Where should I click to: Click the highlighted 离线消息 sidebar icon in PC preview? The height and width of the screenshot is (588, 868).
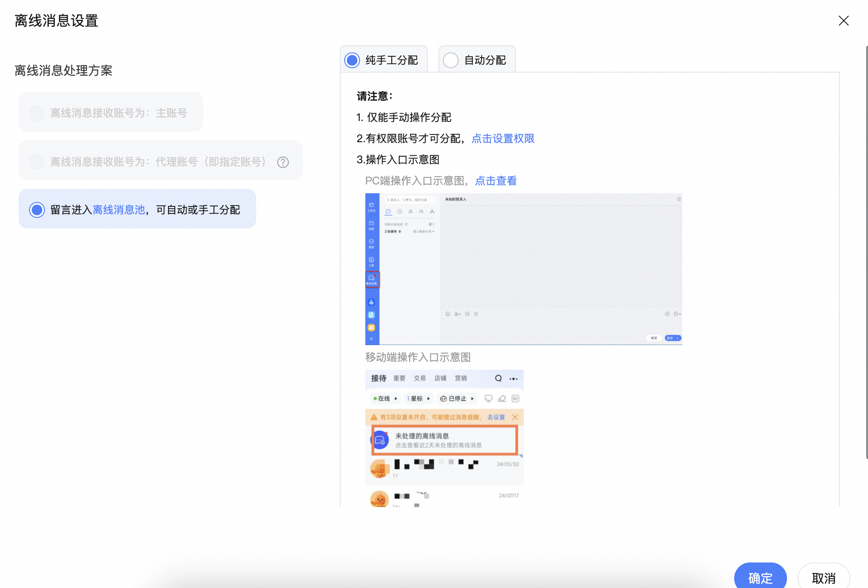pos(372,279)
